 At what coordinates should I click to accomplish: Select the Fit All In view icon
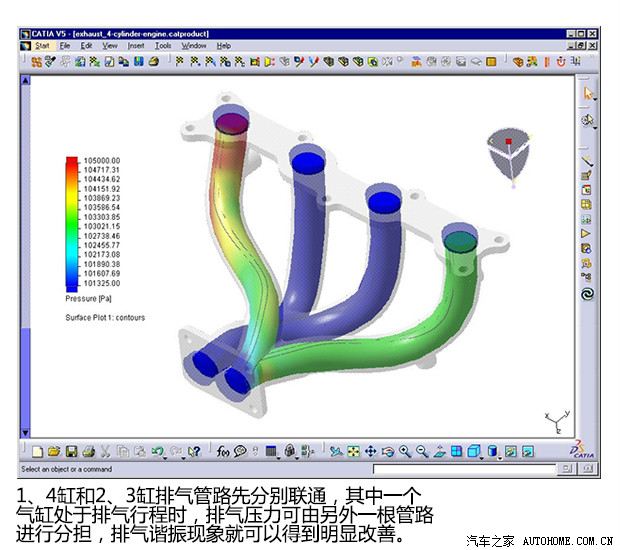point(353,451)
